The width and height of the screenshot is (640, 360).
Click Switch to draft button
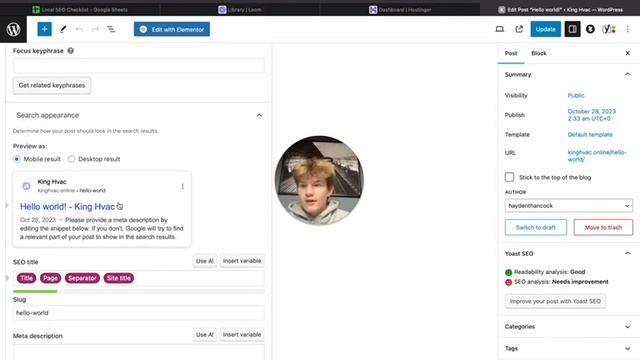click(536, 227)
